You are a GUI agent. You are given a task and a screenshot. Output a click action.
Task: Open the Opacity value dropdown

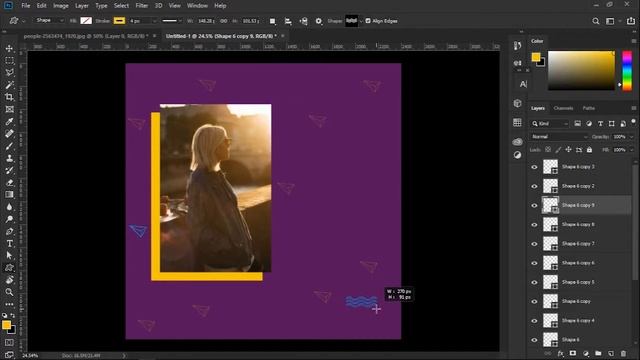click(631, 137)
